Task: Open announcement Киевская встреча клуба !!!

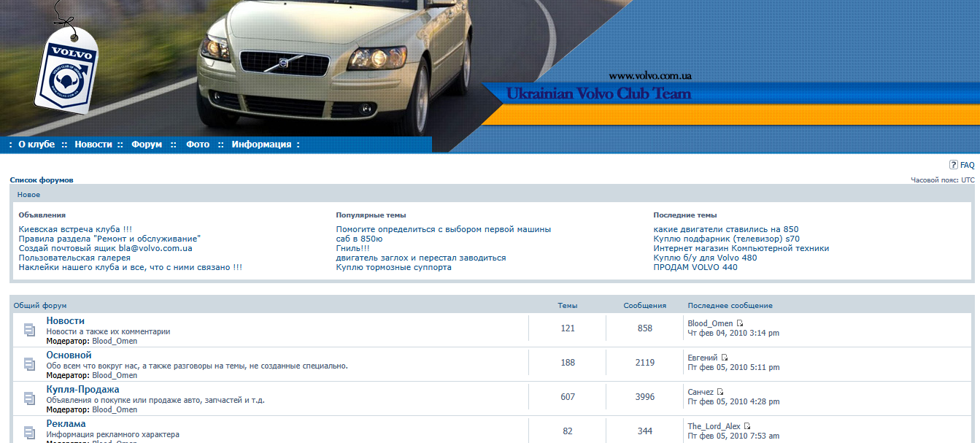Action: (x=75, y=229)
